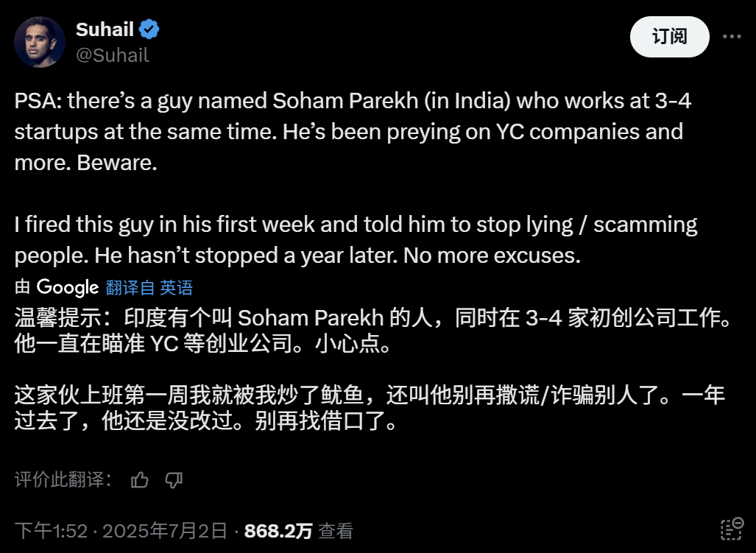Click the 英语 source language link
The height and width of the screenshot is (553, 756).
click(x=177, y=287)
